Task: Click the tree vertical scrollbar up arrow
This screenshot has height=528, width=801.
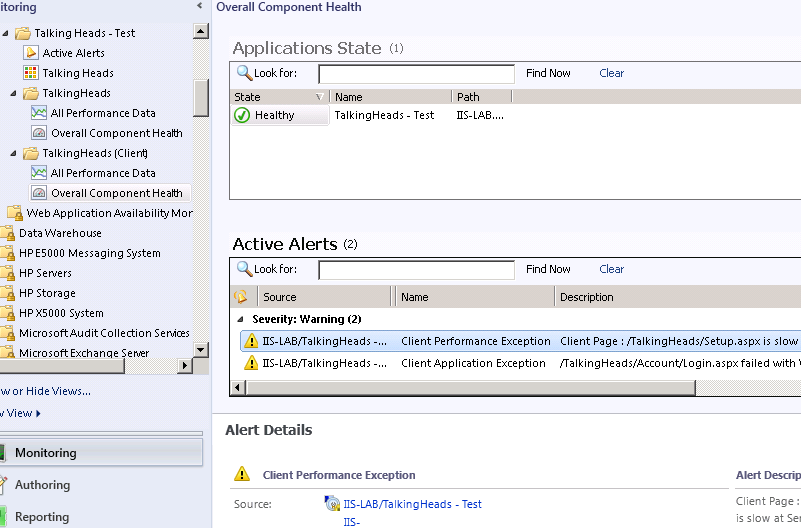Action: tap(201, 31)
